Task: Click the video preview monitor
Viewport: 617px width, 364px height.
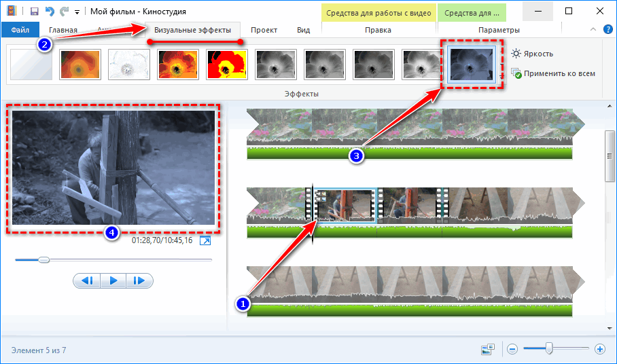Action: (113, 168)
